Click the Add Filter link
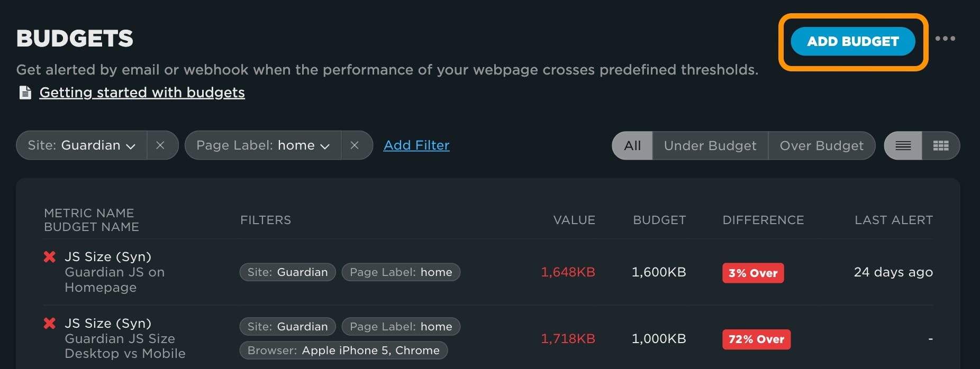 (x=416, y=145)
